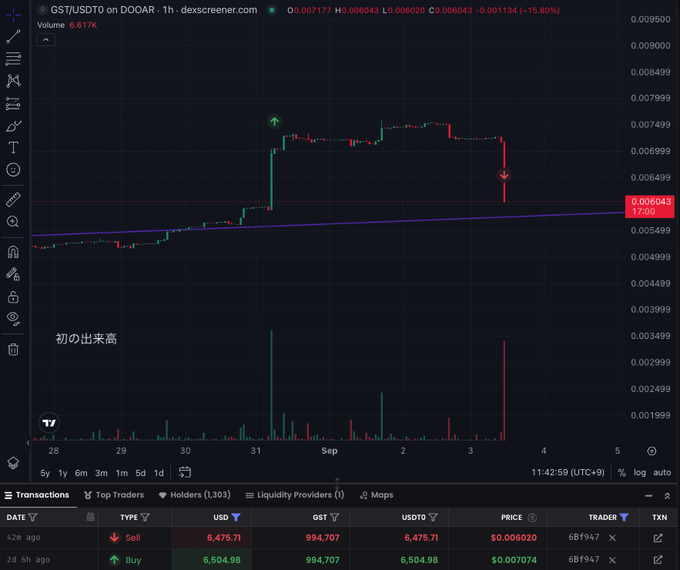The image size is (680, 570).
Task: Click the current price label 0.006043
Action: coord(650,206)
